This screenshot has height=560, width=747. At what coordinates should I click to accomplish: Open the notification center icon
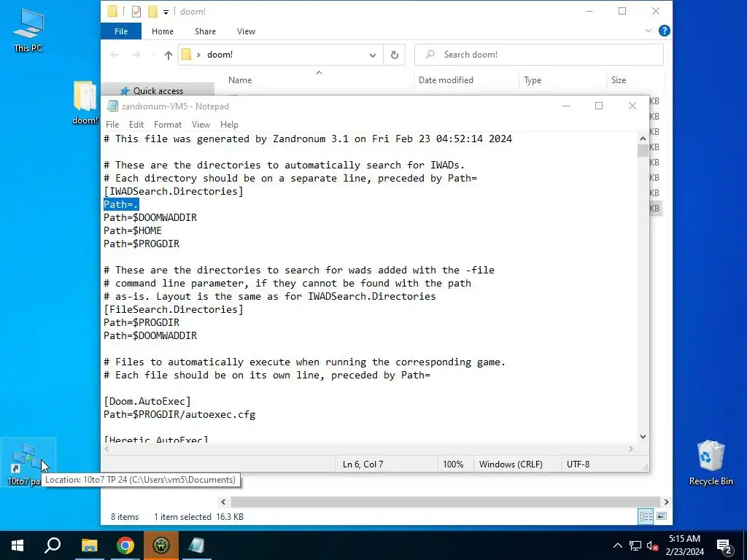tap(724, 545)
